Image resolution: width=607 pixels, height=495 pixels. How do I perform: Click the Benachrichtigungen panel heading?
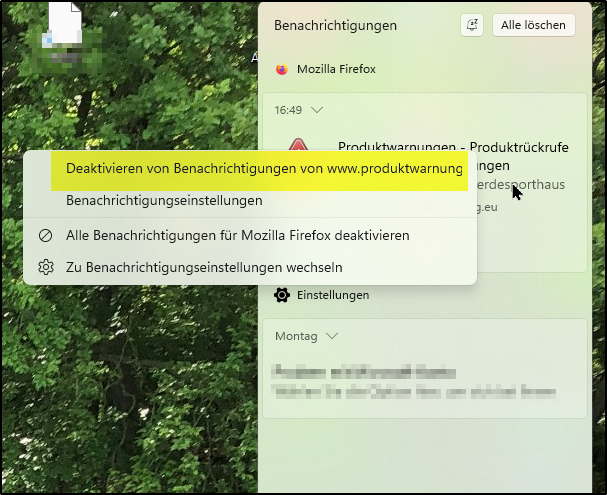pos(335,26)
